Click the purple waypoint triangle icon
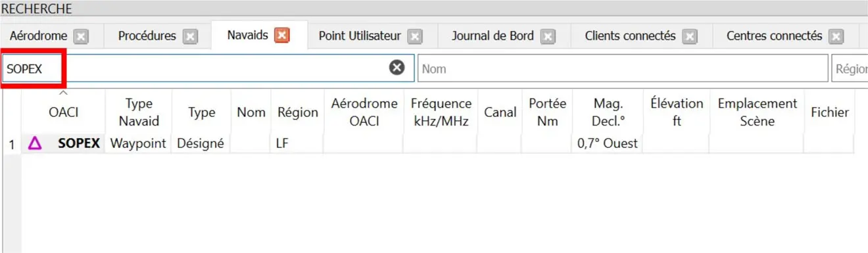 (35, 143)
